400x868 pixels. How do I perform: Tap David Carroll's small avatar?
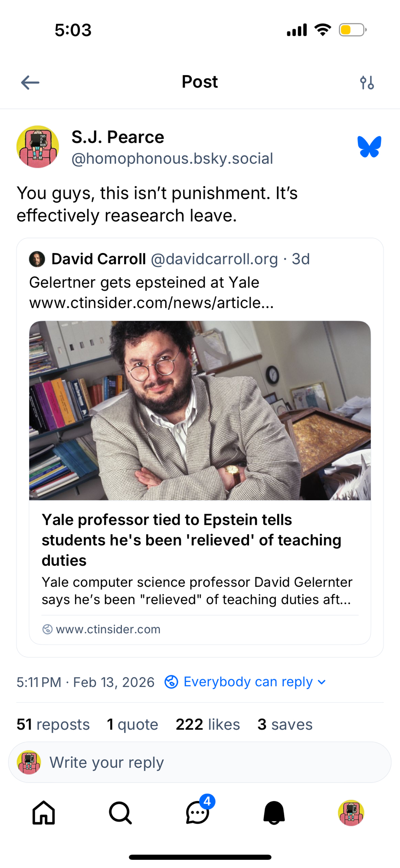coord(37,259)
